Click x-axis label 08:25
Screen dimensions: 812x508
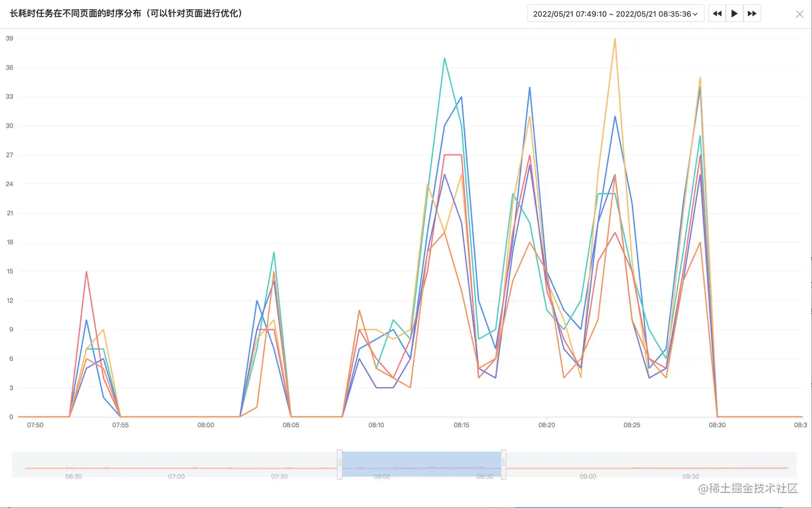[x=632, y=425]
